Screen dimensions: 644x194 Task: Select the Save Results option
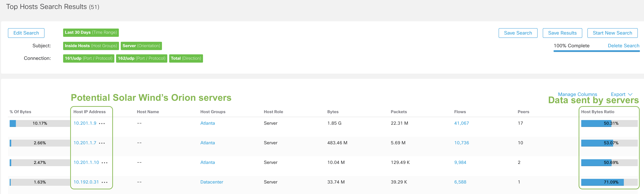pos(562,33)
